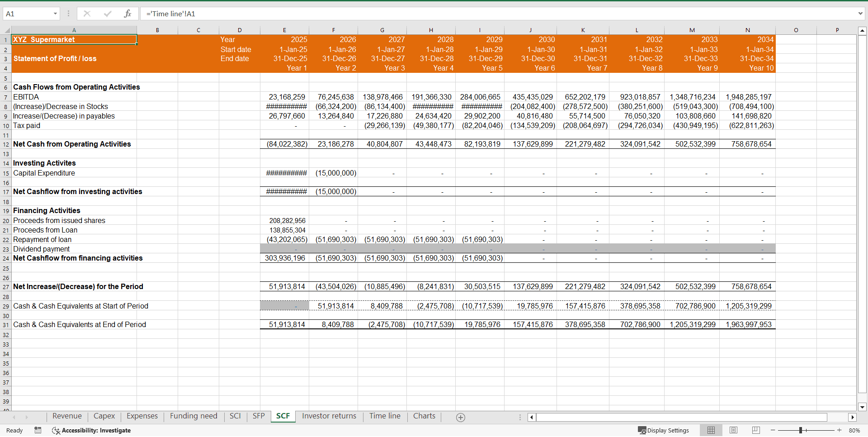Switch to the Capex sheet tab

104,416
